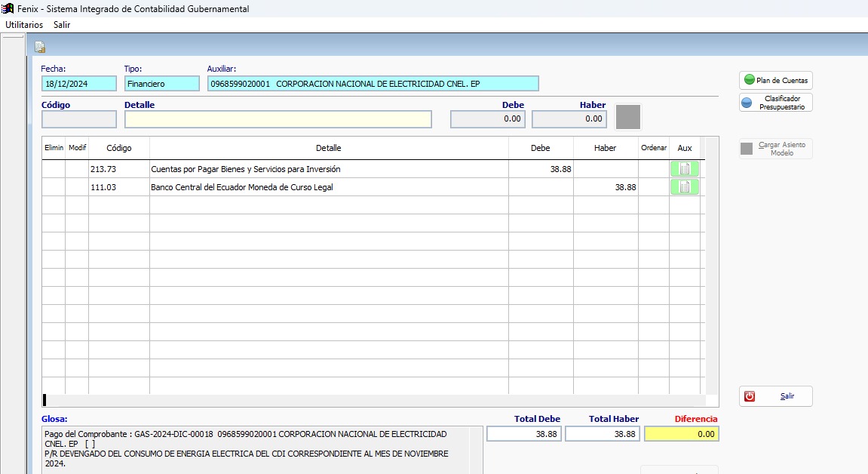Focus the yellow Detalle input field
868x474 pixels.
point(278,119)
